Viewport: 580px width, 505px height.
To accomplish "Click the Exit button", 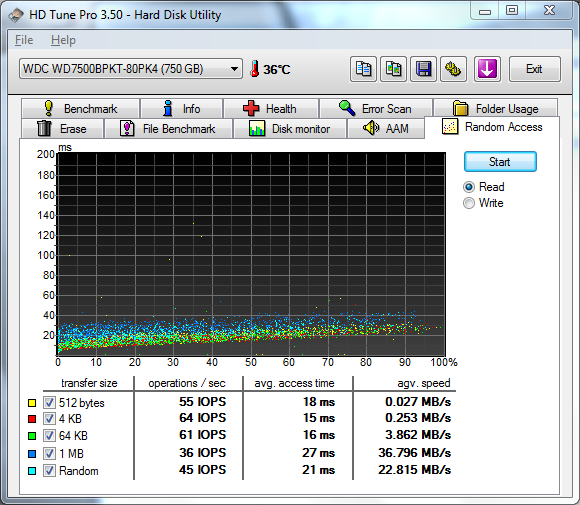I will (x=535, y=69).
